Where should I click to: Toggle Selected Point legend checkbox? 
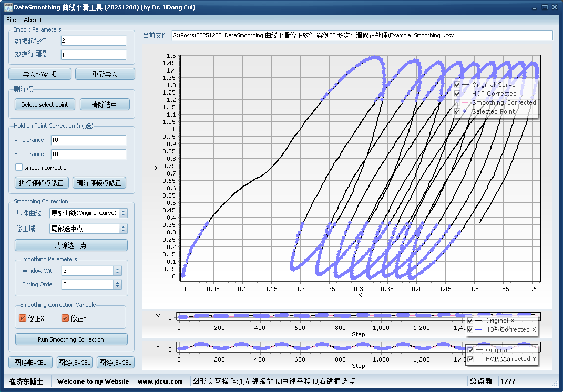(x=457, y=111)
